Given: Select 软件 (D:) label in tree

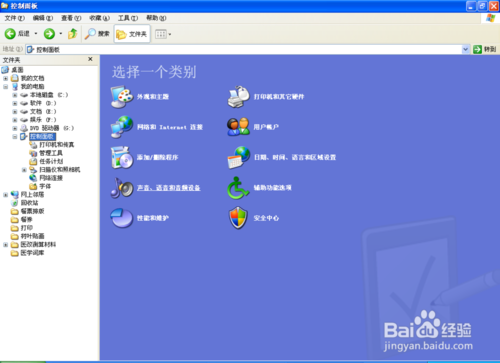Looking at the screenshot, I should (43, 103).
